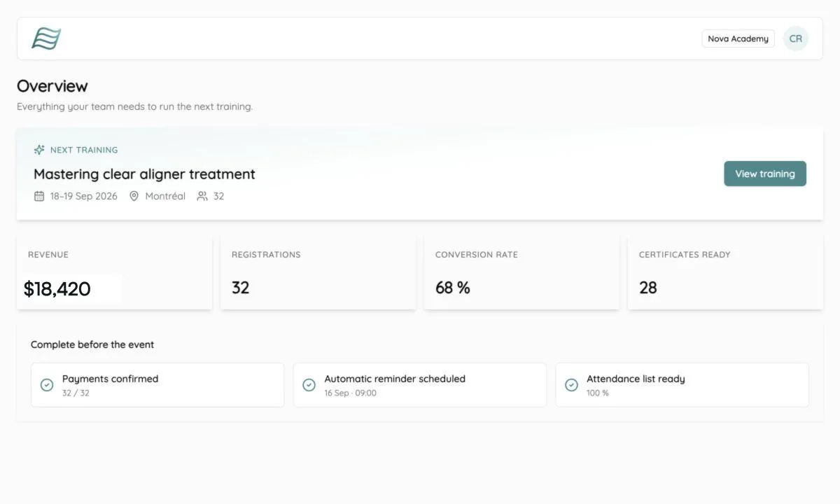This screenshot has height=504, width=840.
Task: Open the CR user avatar menu
Action: [795, 38]
